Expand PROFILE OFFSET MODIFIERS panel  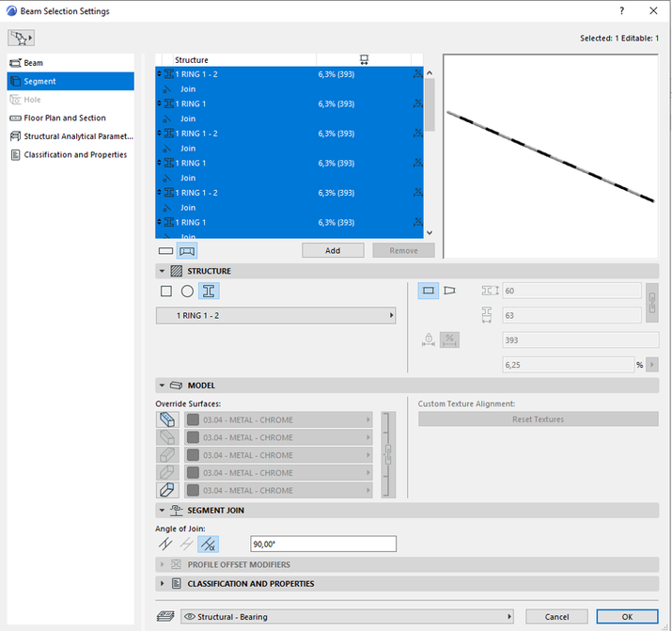coord(162,565)
